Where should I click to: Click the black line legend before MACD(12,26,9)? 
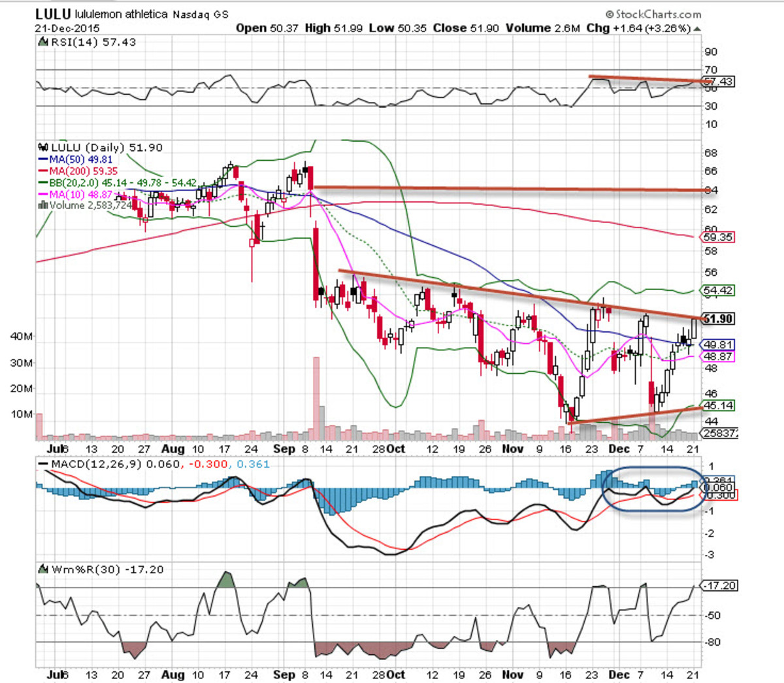[42, 464]
